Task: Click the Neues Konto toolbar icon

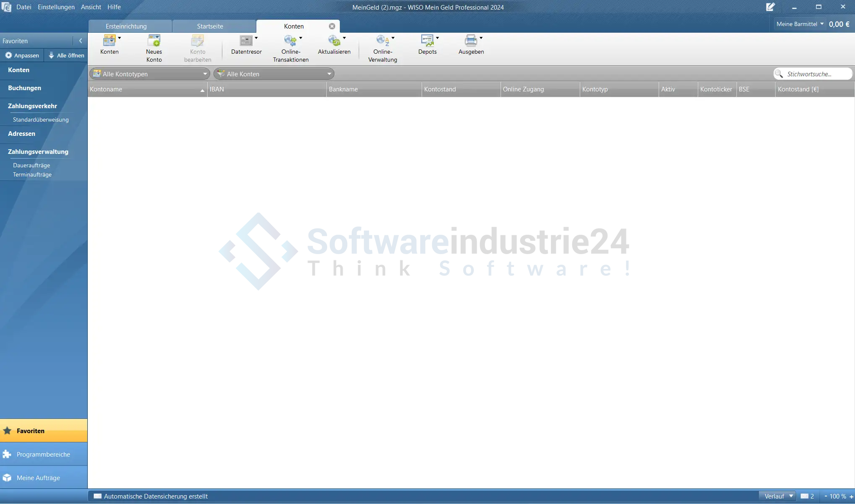Action: coord(154,41)
